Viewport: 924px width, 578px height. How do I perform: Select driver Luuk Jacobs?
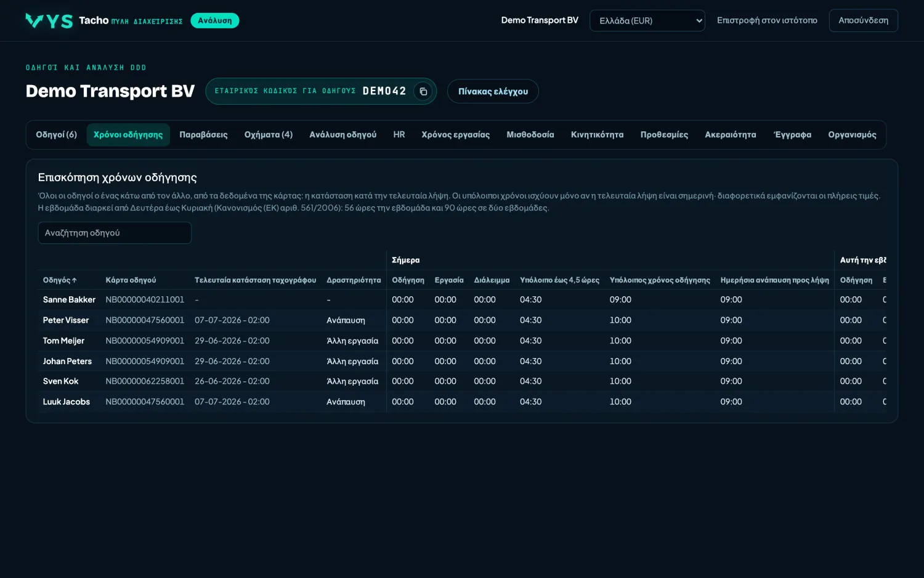pyautogui.click(x=67, y=402)
